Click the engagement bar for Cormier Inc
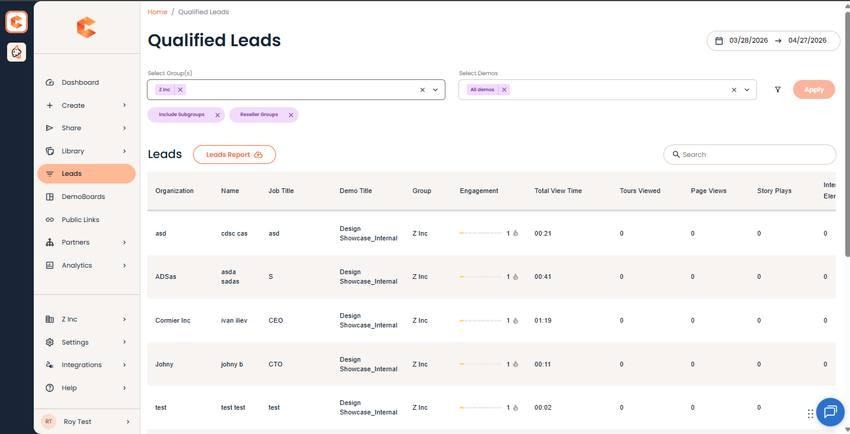850x434 pixels. [480, 321]
